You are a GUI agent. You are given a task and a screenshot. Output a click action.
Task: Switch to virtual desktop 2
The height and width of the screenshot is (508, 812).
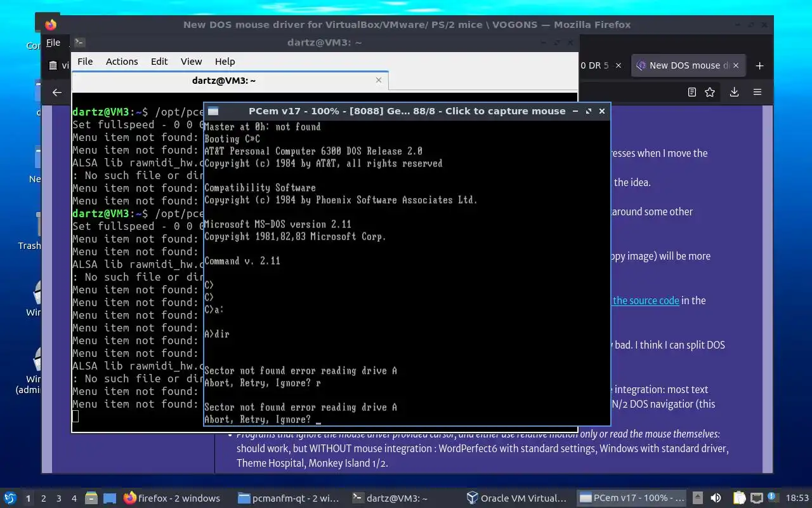click(x=43, y=498)
